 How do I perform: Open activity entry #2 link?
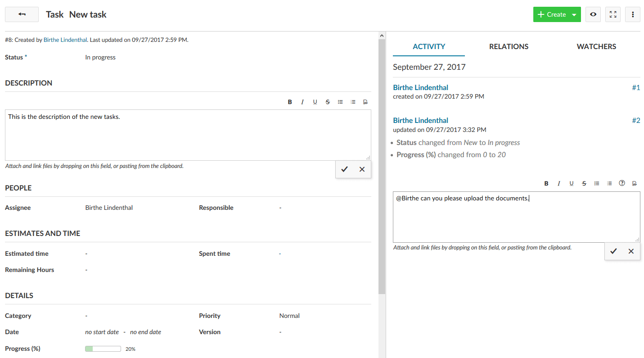pos(635,120)
